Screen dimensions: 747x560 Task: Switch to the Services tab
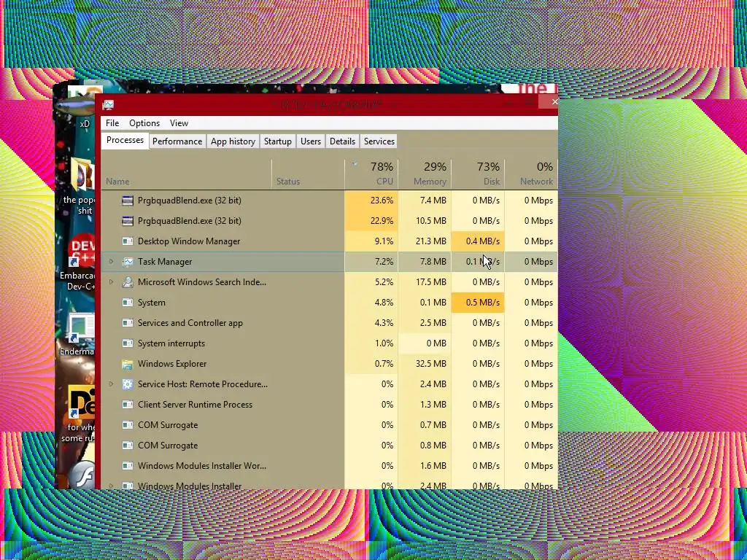pos(379,141)
